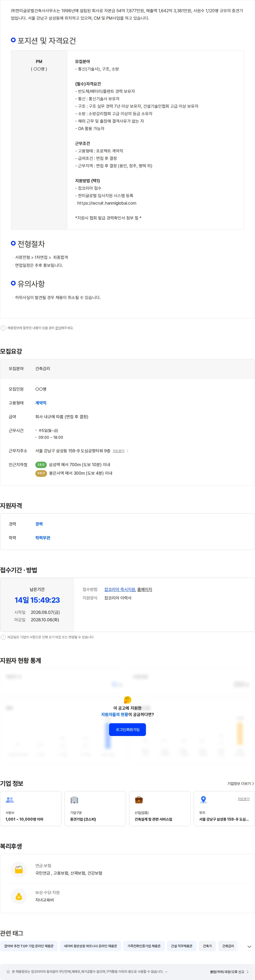This screenshot has height=980, width=255.
Task: Click the 9호선 subway line badge
Action: 41,473
